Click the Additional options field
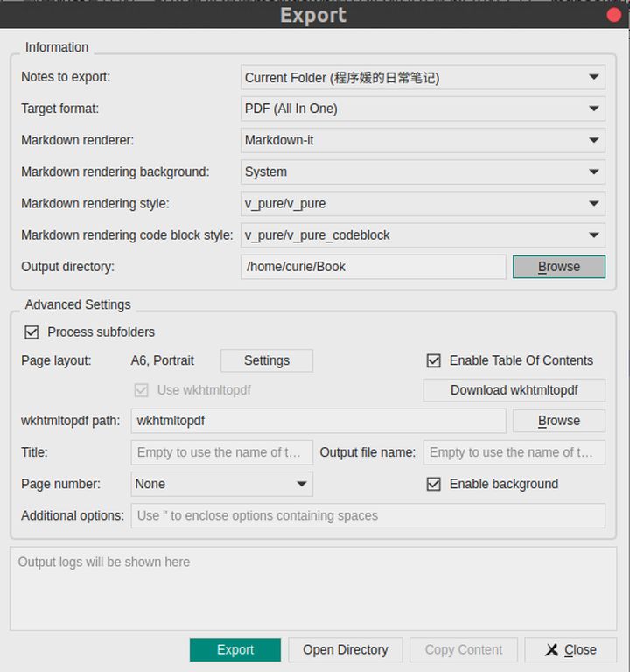Screen dimensions: 630x672 367,515
